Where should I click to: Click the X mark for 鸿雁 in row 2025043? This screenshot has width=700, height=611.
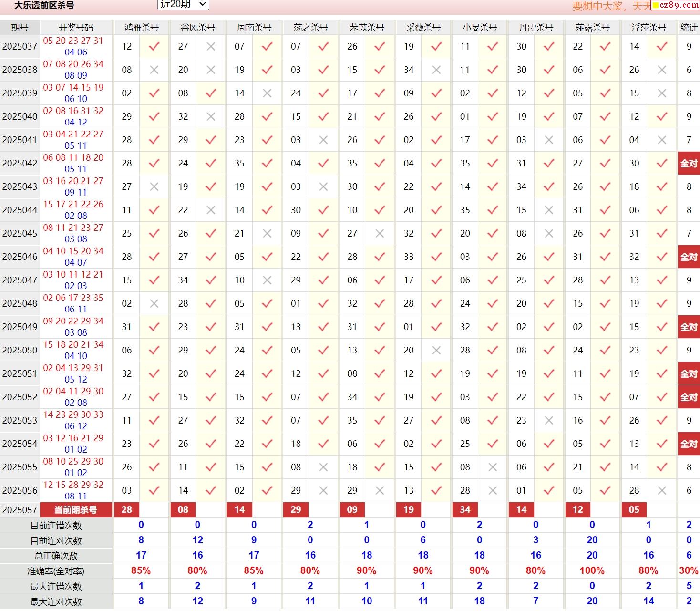(x=154, y=186)
